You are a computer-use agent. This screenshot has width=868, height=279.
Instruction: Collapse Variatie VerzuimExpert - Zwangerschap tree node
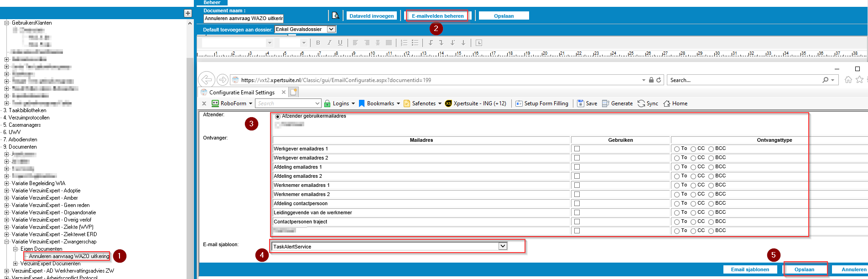pos(7,242)
